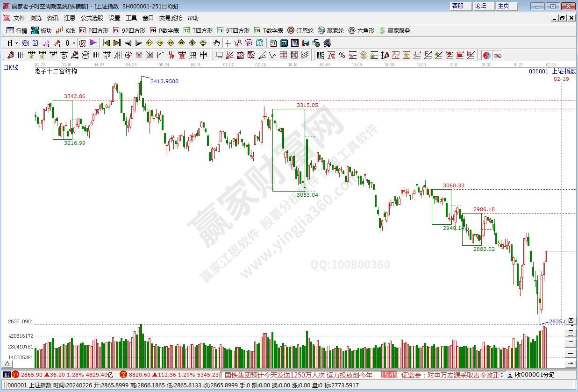Click the Shenzhen index 8820.60 status entry

click(x=170, y=375)
